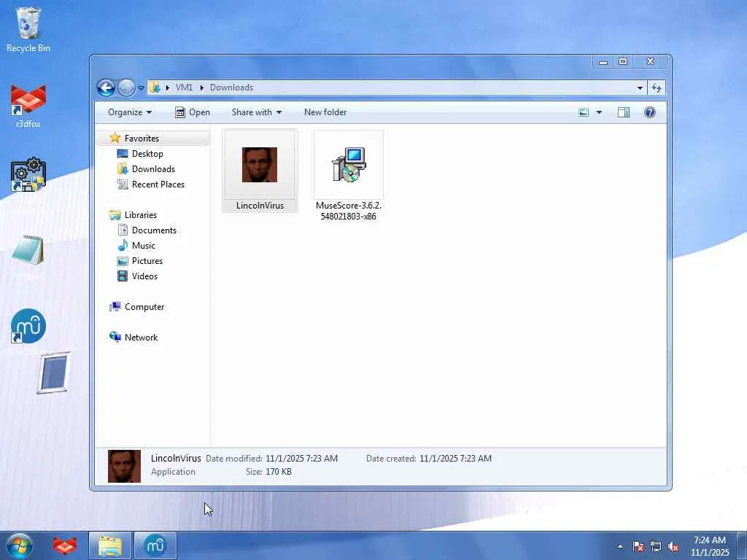Click Date created value in details pane
Image resolution: width=747 pixels, height=560 pixels.
[455, 459]
